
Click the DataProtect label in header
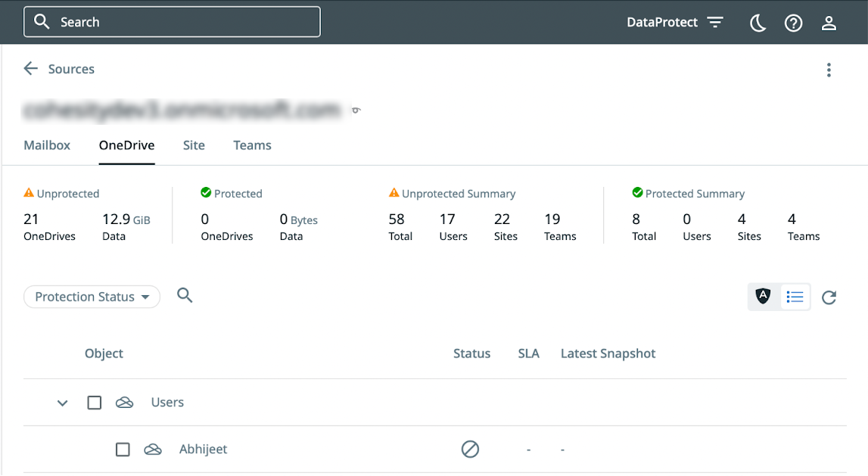[x=662, y=22]
